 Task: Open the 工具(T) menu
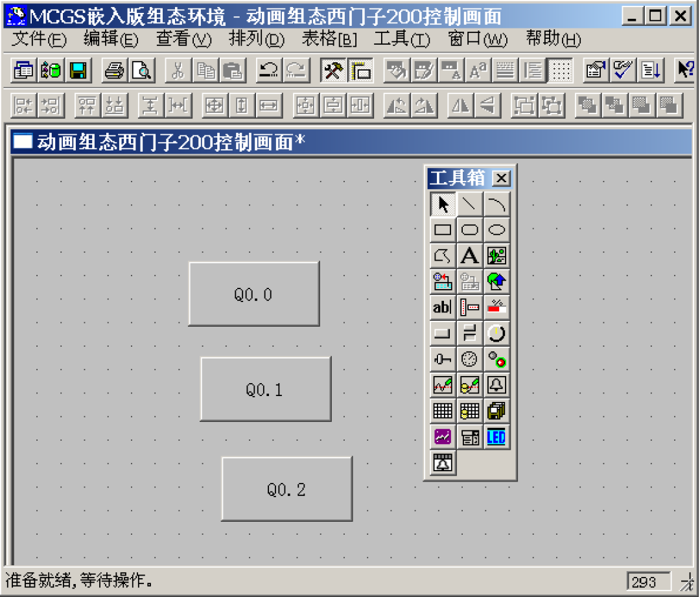(x=402, y=39)
